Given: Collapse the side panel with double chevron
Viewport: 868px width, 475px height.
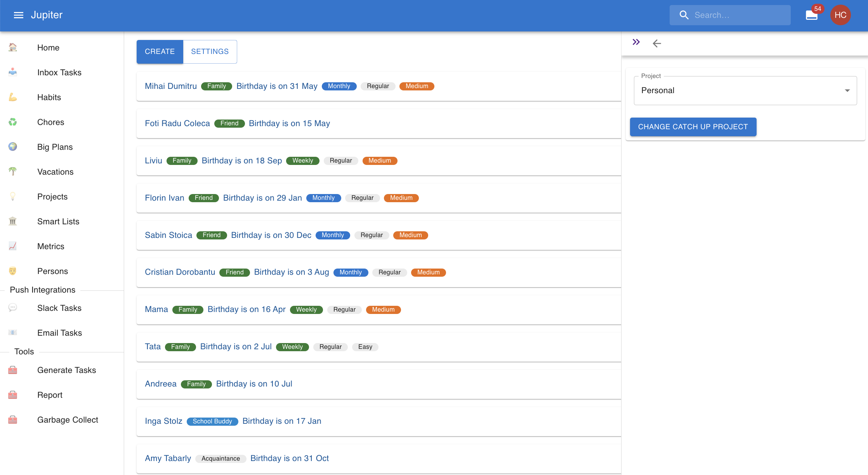Looking at the screenshot, I should pos(636,42).
